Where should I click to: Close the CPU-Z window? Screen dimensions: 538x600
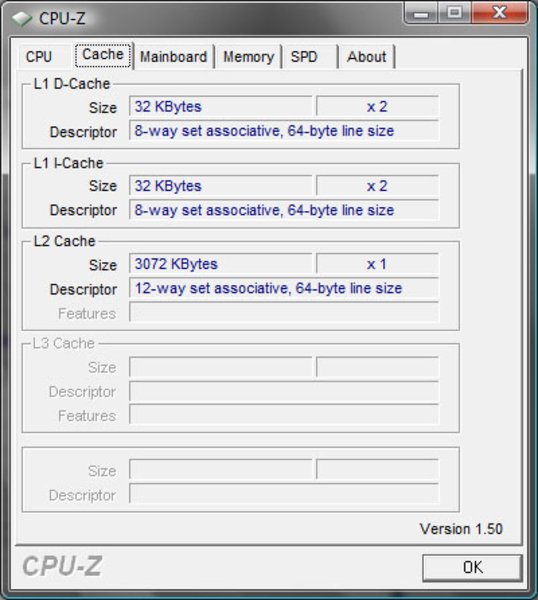500,13
